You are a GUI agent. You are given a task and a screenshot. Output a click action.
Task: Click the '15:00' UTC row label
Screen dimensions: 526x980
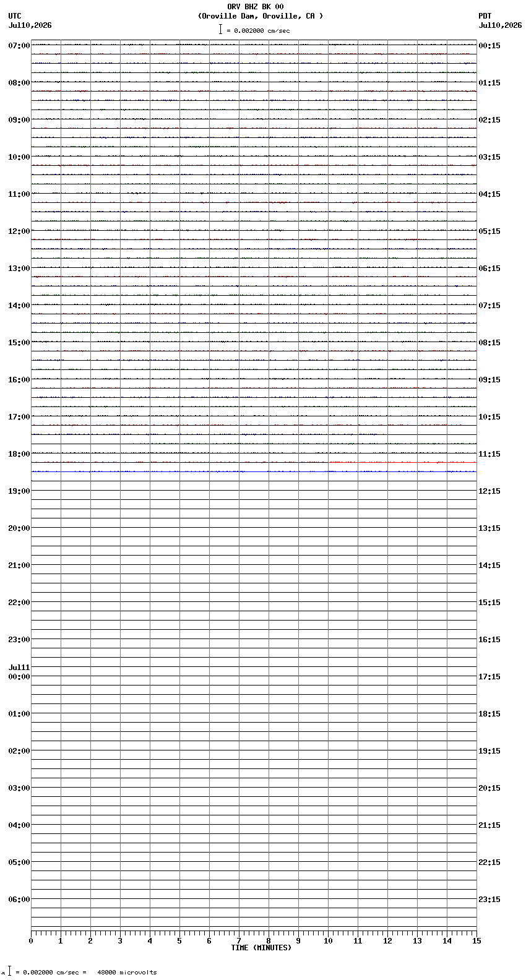click(19, 343)
